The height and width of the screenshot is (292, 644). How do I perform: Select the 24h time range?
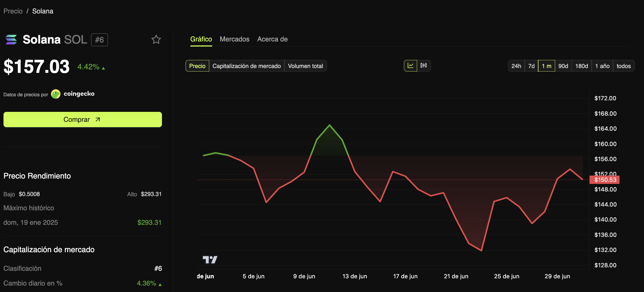click(x=516, y=66)
